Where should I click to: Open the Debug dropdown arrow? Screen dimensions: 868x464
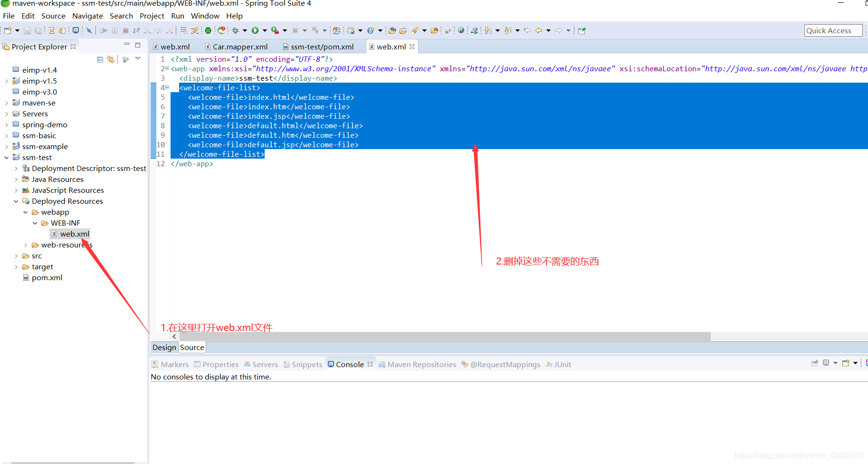(245, 30)
